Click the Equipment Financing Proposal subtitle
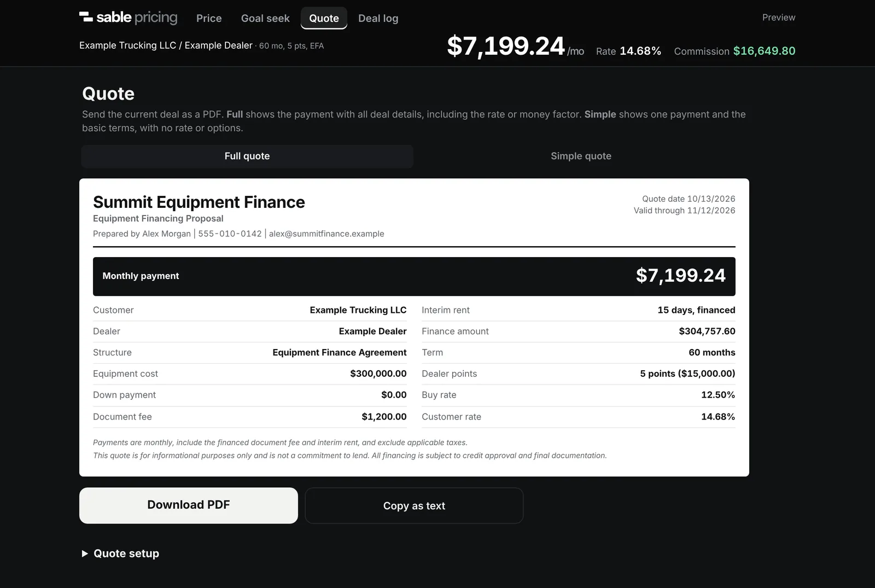The width and height of the screenshot is (875, 588). coord(158,218)
